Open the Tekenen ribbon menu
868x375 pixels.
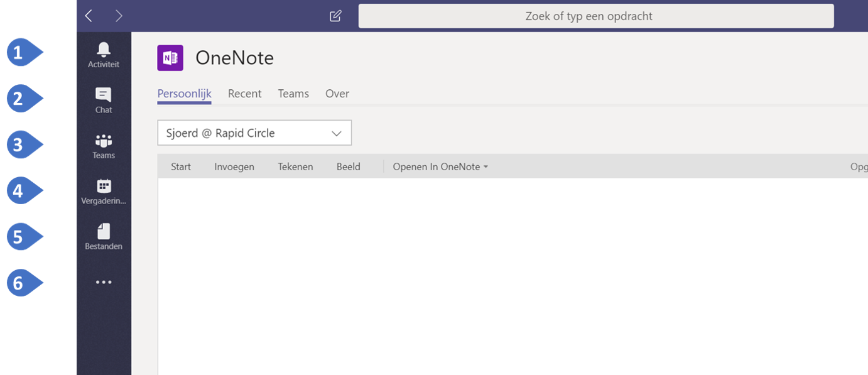[295, 166]
